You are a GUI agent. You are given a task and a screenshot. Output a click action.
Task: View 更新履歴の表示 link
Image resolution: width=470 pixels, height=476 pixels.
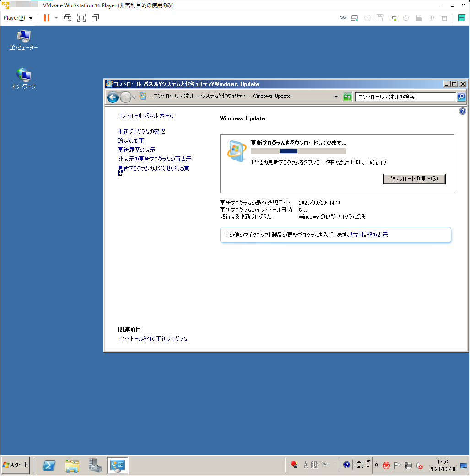pyautogui.click(x=136, y=150)
